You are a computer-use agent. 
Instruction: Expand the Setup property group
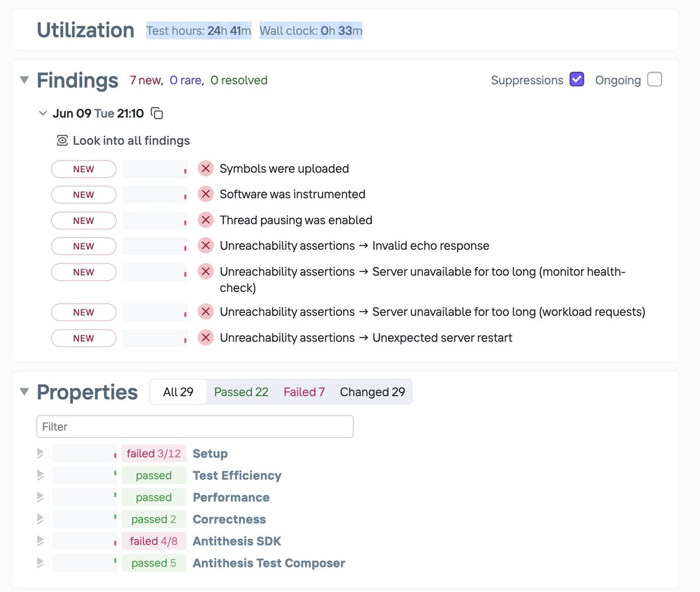(x=40, y=453)
